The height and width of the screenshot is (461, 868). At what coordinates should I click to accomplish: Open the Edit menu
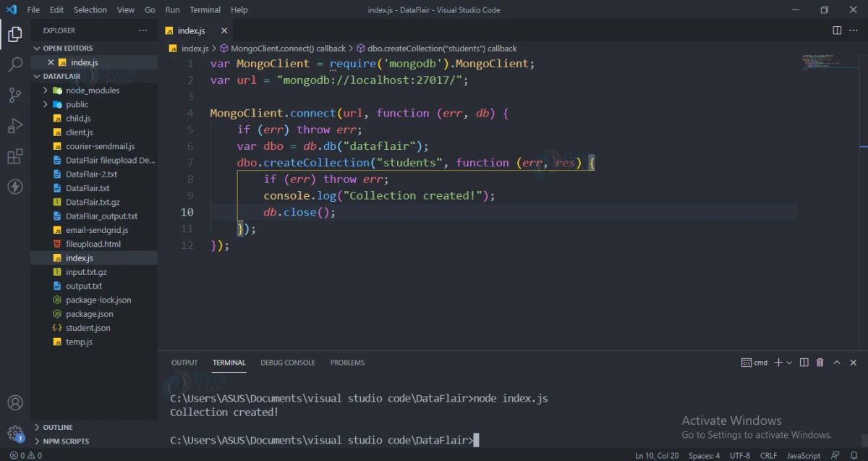(x=56, y=9)
